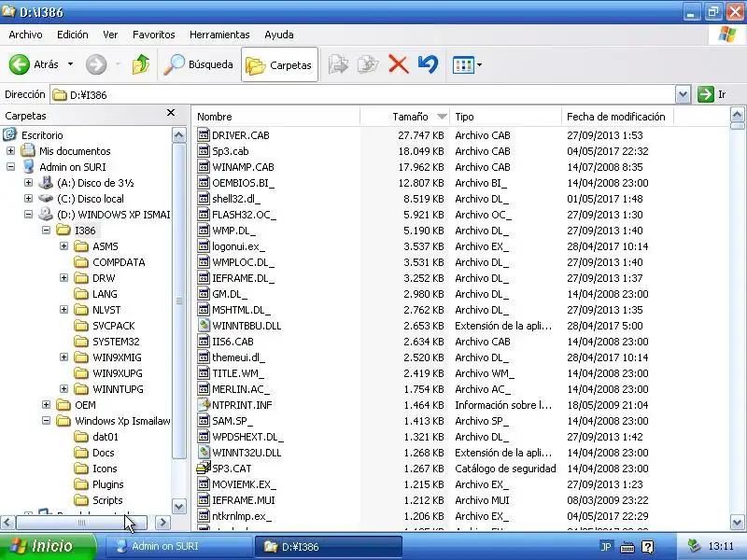Collapse the I386 folder node

(46, 230)
